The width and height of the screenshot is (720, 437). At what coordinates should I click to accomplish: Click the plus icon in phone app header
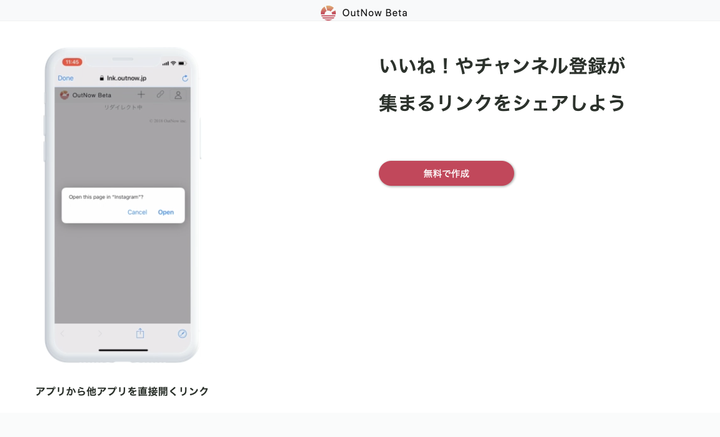(x=141, y=95)
